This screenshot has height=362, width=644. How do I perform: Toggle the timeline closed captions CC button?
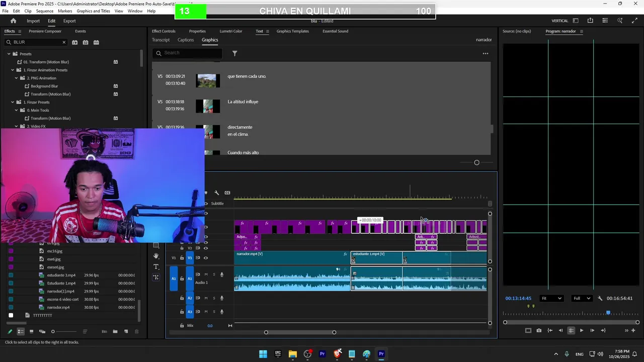coord(227,193)
